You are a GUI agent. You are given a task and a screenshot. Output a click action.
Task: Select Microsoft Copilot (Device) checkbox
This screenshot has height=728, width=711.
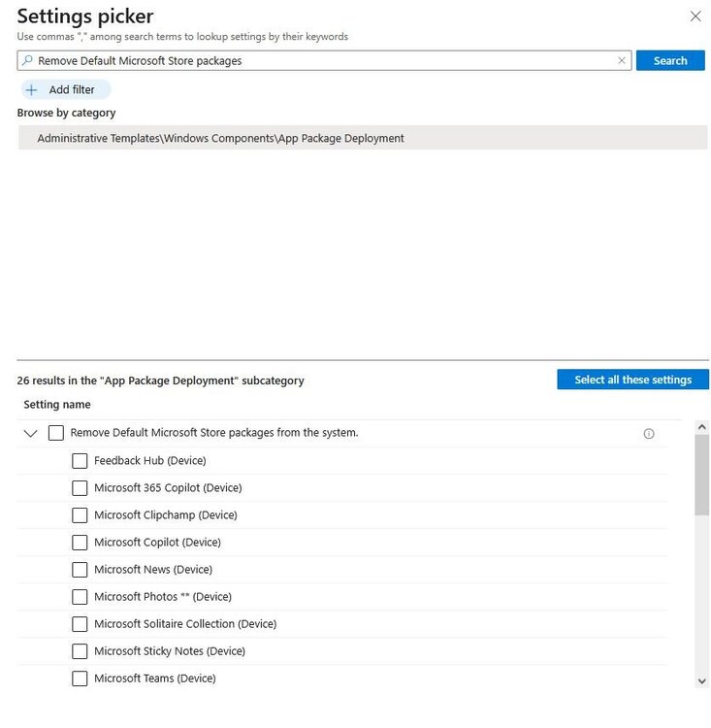click(80, 543)
